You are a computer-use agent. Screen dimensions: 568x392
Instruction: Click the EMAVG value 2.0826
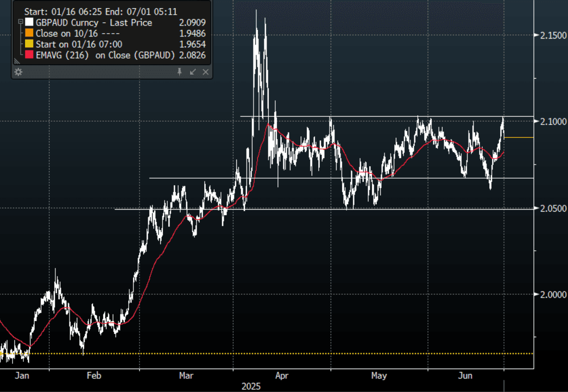pos(192,55)
